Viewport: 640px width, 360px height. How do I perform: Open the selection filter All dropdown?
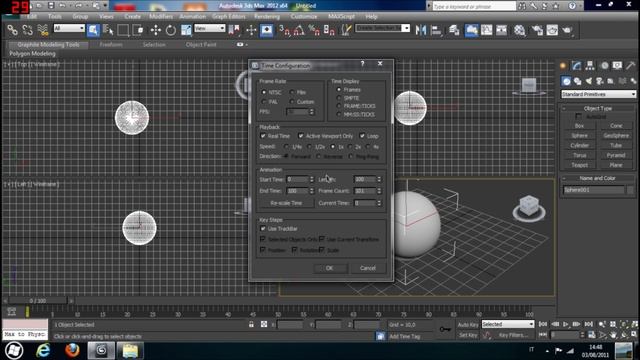[69, 28]
